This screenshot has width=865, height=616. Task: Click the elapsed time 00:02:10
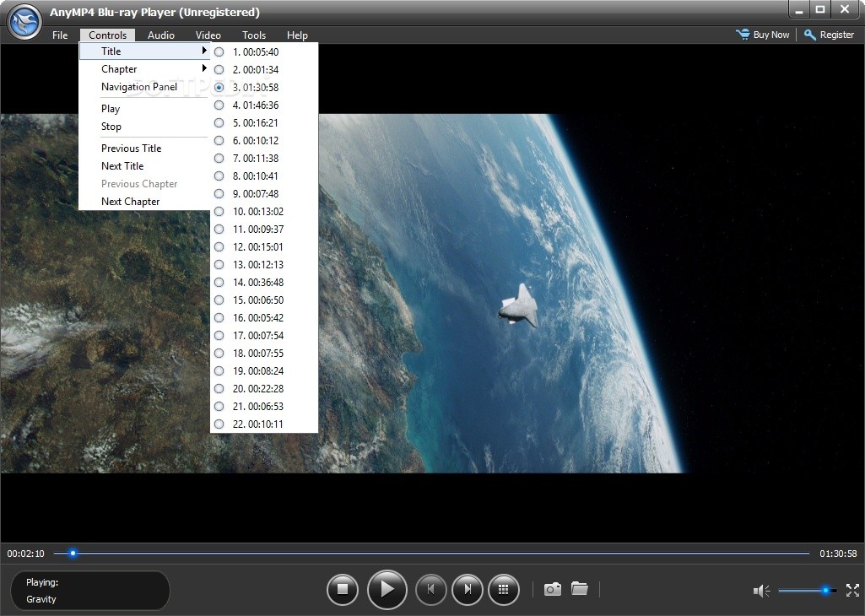pos(25,553)
